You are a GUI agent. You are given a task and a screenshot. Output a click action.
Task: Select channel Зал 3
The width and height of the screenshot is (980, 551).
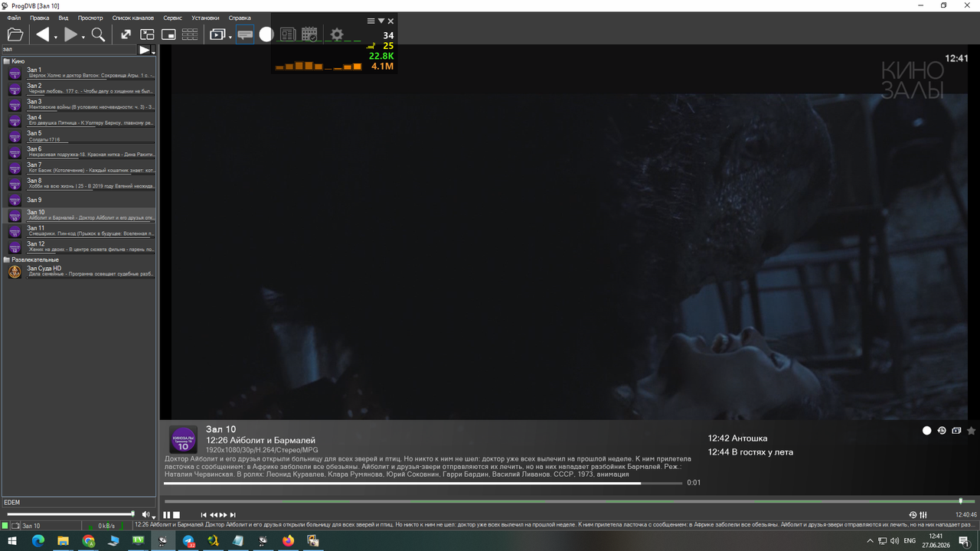tap(80, 104)
